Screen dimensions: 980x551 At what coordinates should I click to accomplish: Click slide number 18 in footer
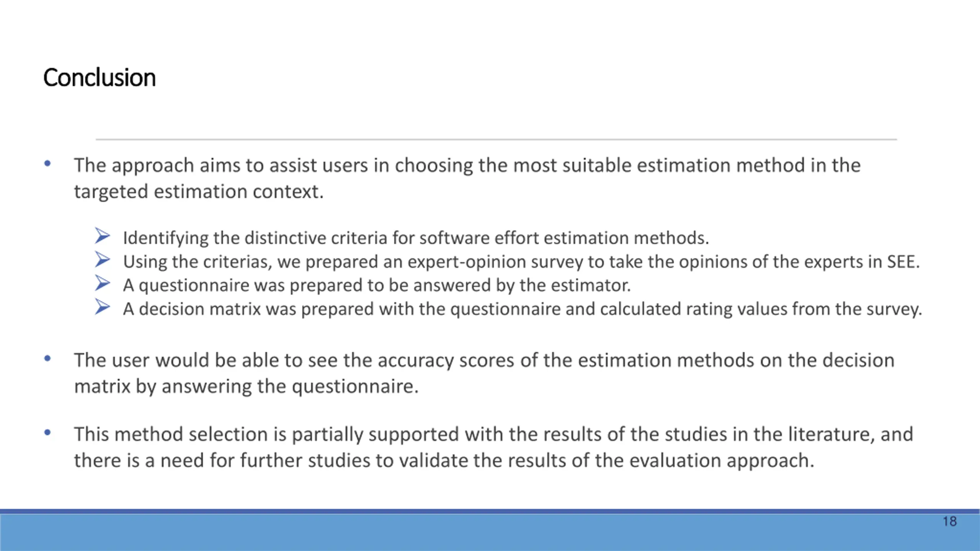pos(949,521)
